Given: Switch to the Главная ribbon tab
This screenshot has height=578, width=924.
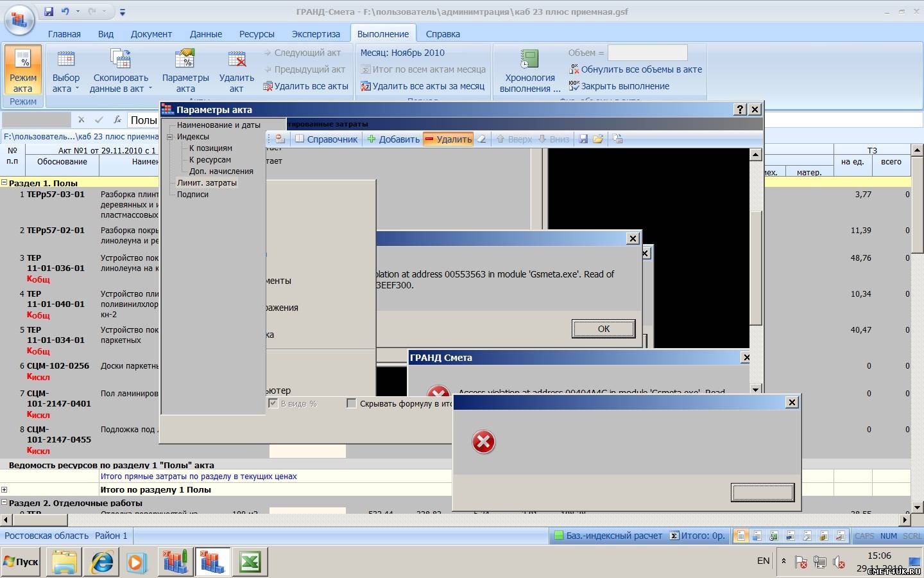Looking at the screenshot, I should 64,34.
